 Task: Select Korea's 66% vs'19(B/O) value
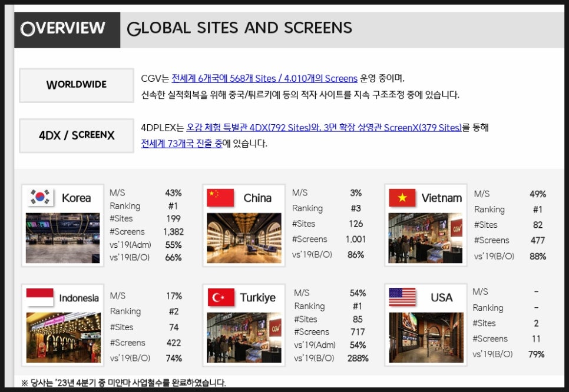(173, 257)
